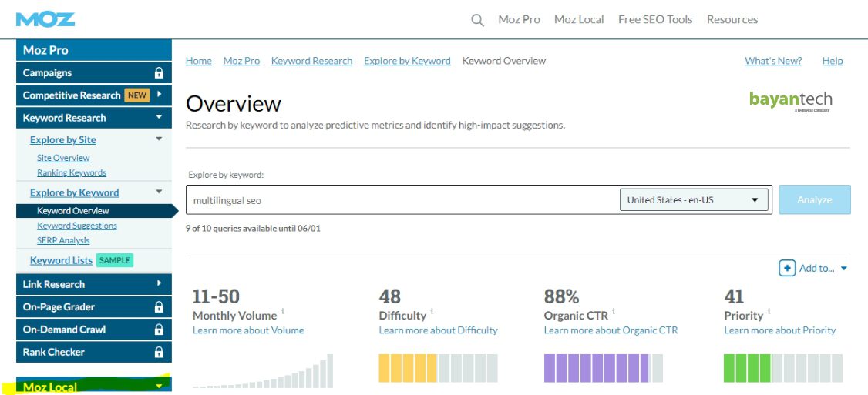Click the yellow Difficulty score bar
Viewport: 868px width, 395px height.
(x=439, y=369)
